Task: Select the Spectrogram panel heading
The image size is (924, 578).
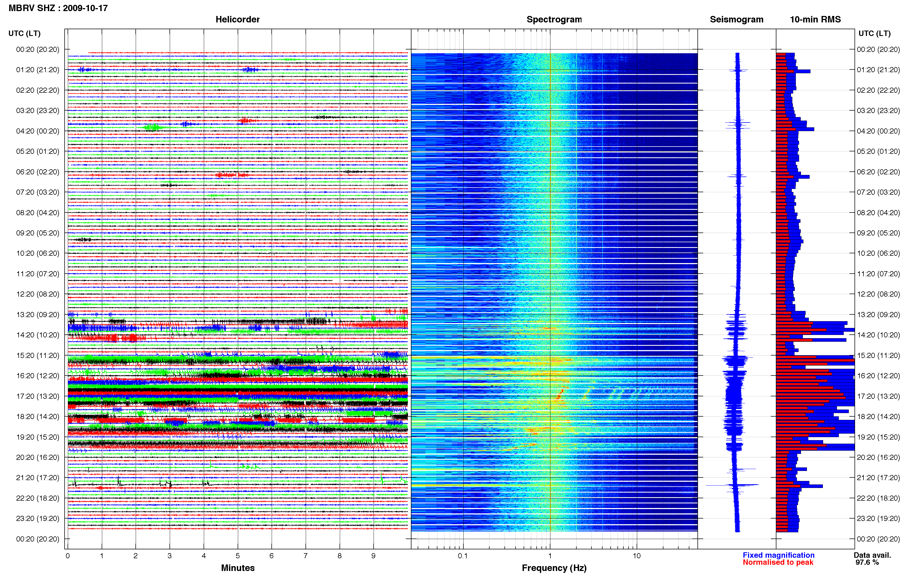Action: point(554,19)
